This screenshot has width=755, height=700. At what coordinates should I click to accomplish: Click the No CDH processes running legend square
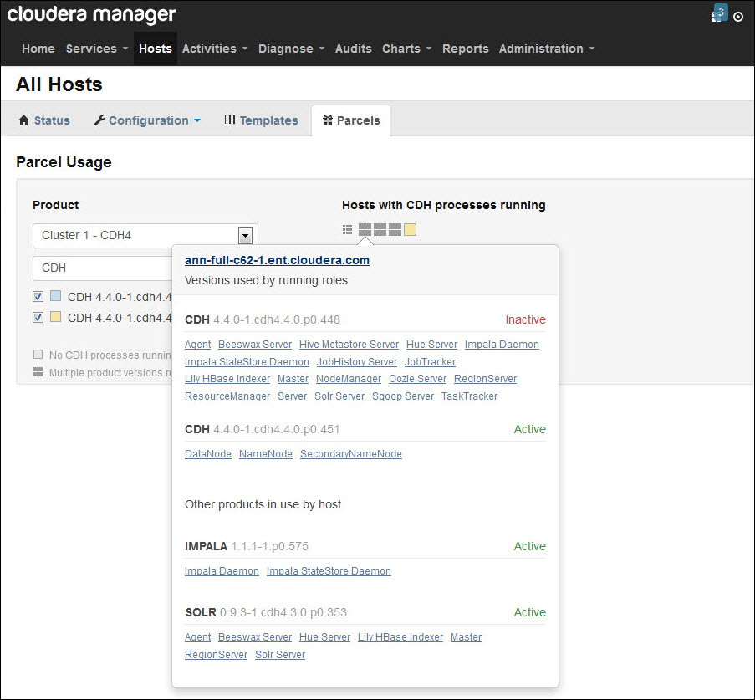(x=38, y=354)
